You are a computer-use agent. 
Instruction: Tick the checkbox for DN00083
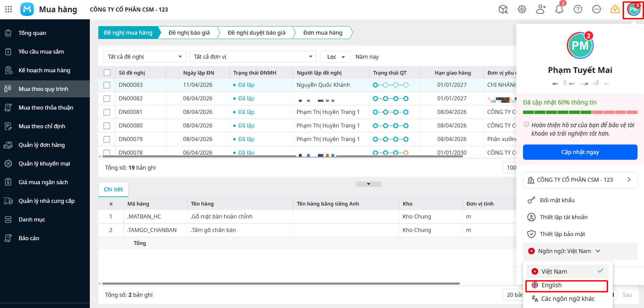107,85
